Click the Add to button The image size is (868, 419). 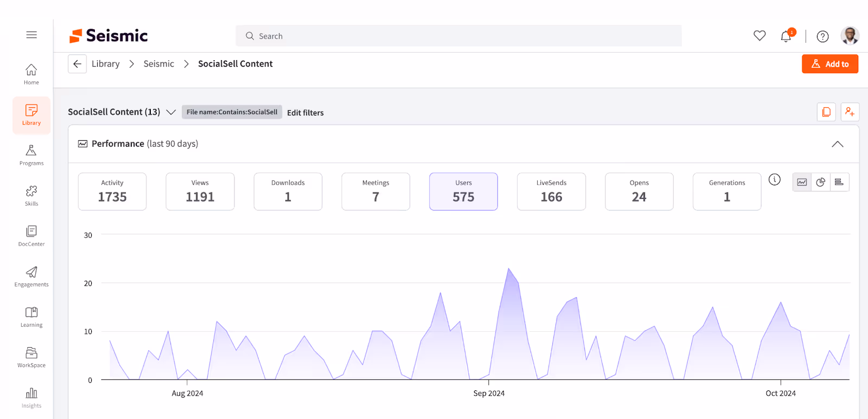(830, 64)
